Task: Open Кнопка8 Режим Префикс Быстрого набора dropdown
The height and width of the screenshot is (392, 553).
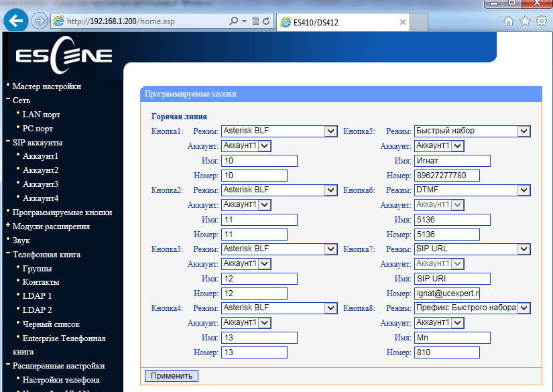Action: (x=473, y=308)
